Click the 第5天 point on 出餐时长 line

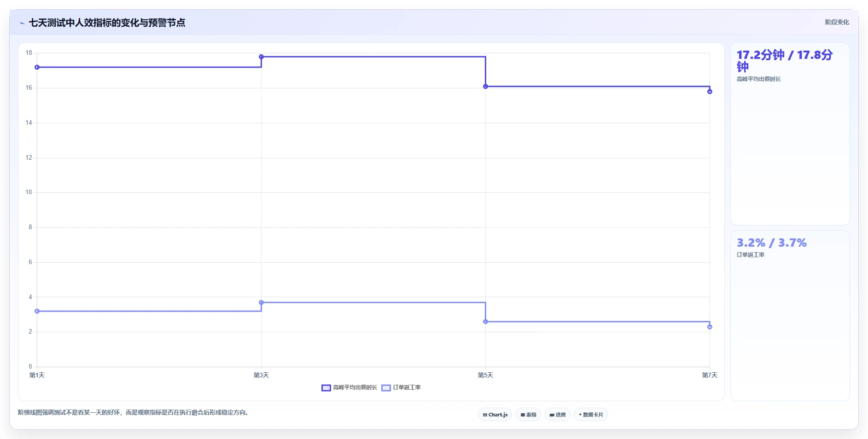point(485,87)
